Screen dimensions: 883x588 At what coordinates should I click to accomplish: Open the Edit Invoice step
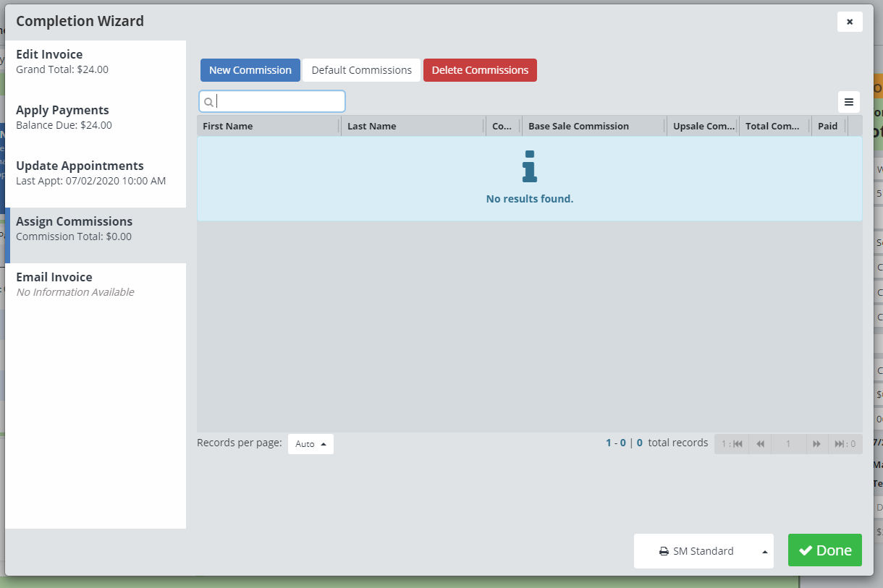(95, 61)
